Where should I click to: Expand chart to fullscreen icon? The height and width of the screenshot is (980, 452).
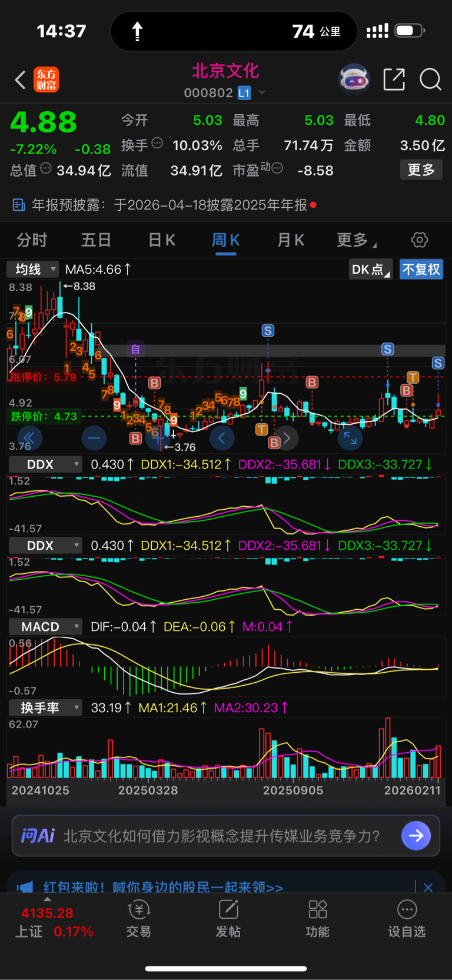click(x=350, y=438)
